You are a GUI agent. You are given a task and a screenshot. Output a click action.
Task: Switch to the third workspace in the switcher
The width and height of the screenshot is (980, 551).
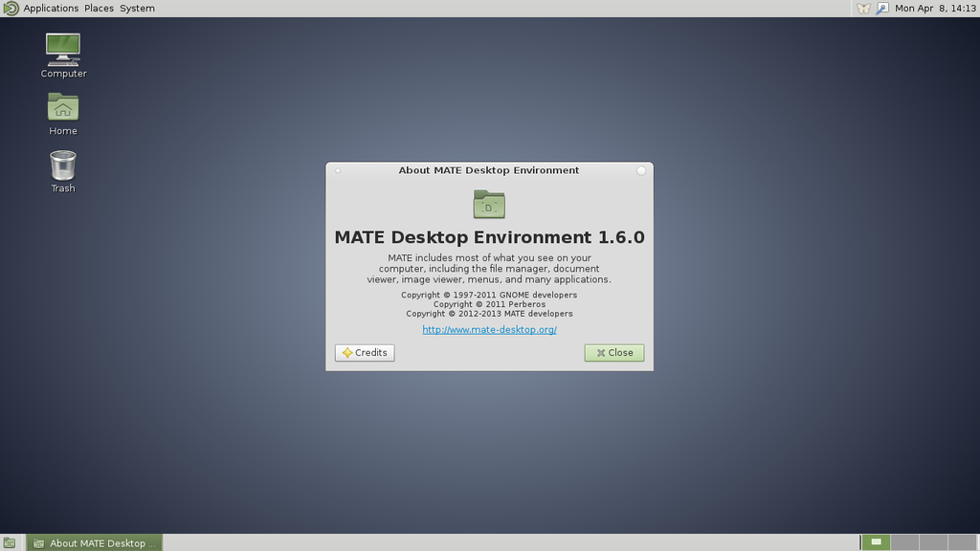(934, 542)
